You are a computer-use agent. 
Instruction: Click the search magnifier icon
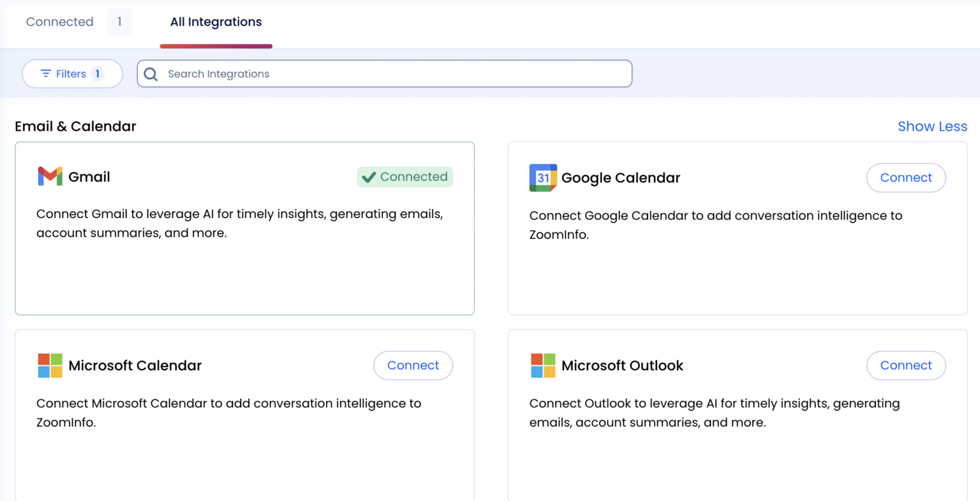pyautogui.click(x=151, y=74)
